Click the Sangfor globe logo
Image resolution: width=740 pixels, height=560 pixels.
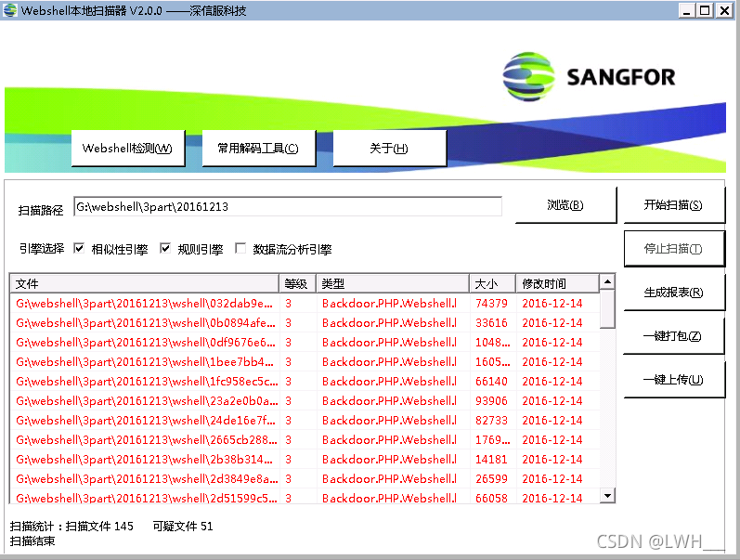click(528, 76)
